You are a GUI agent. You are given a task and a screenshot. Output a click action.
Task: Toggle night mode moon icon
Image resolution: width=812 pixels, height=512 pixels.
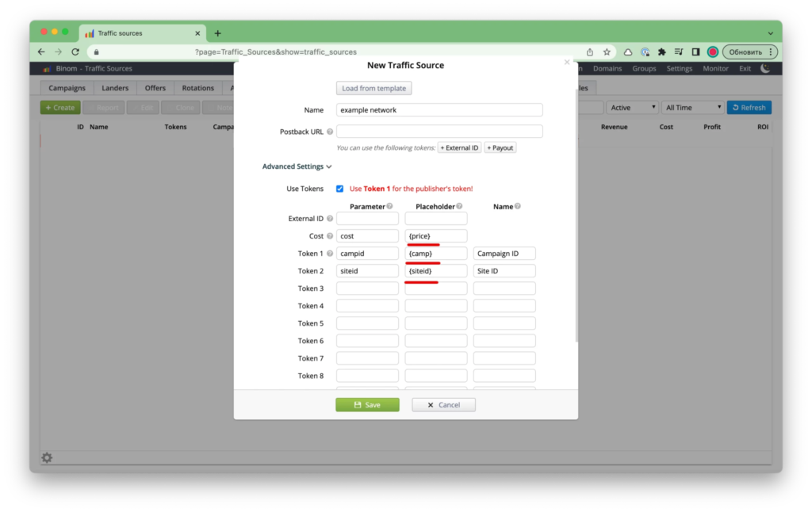pyautogui.click(x=765, y=69)
